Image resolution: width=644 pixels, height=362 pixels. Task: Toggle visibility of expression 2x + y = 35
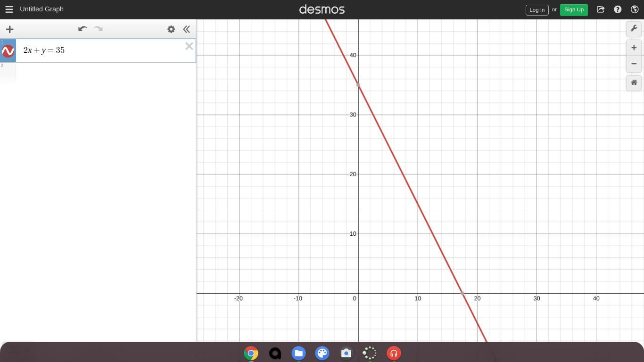pos(8,51)
